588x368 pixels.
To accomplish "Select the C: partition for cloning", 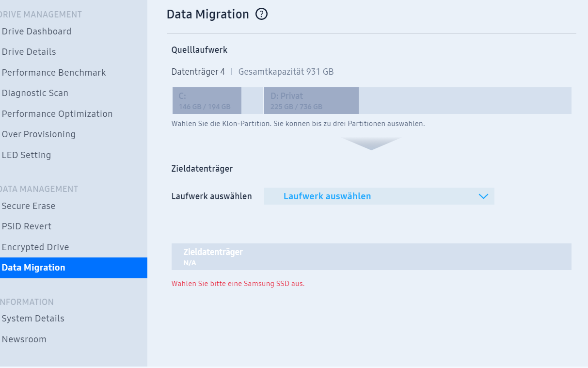I will click(207, 101).
